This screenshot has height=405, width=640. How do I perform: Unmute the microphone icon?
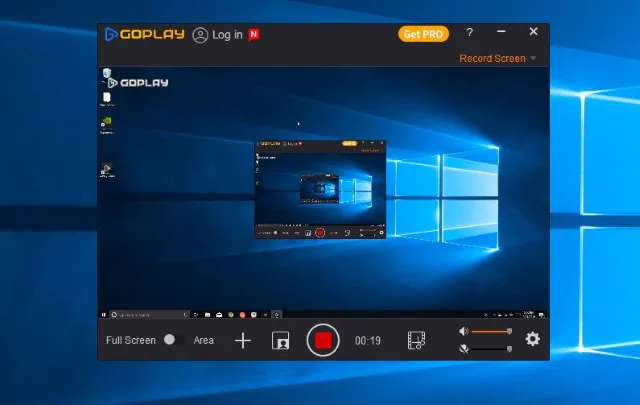click(463, 349)
